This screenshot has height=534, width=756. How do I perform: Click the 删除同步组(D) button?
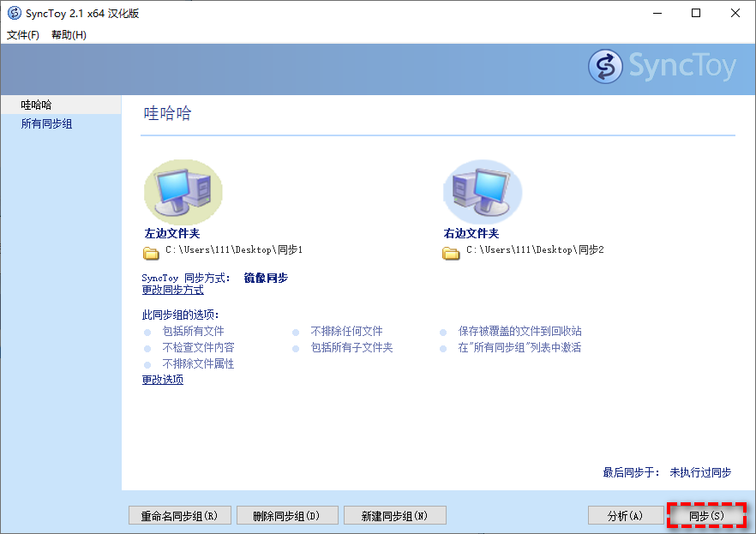click(x=287, y=516)
